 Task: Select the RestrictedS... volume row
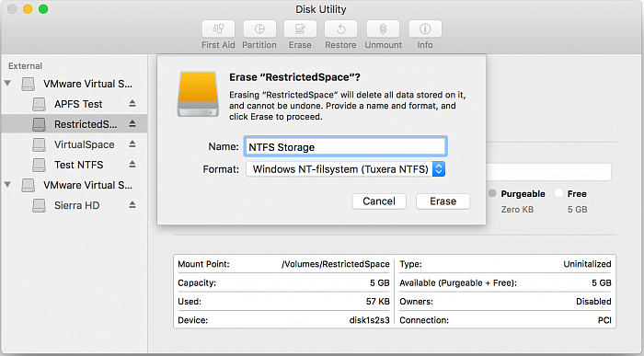pyautogui.click(x=74, y=124)
